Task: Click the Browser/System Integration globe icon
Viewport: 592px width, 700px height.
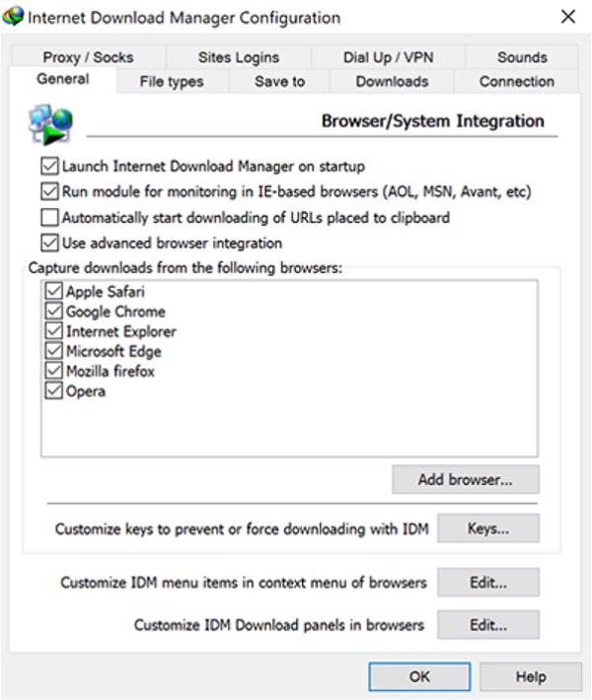Action: click(48, 124)
